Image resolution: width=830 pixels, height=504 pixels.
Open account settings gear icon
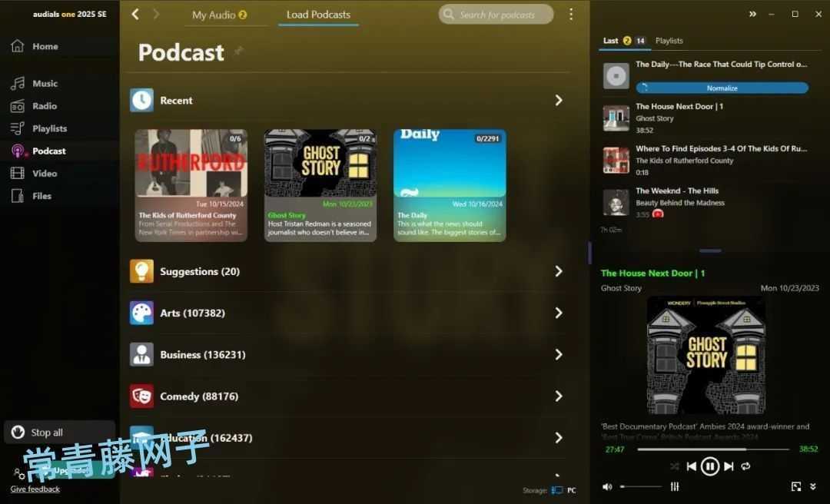(18, 472)
